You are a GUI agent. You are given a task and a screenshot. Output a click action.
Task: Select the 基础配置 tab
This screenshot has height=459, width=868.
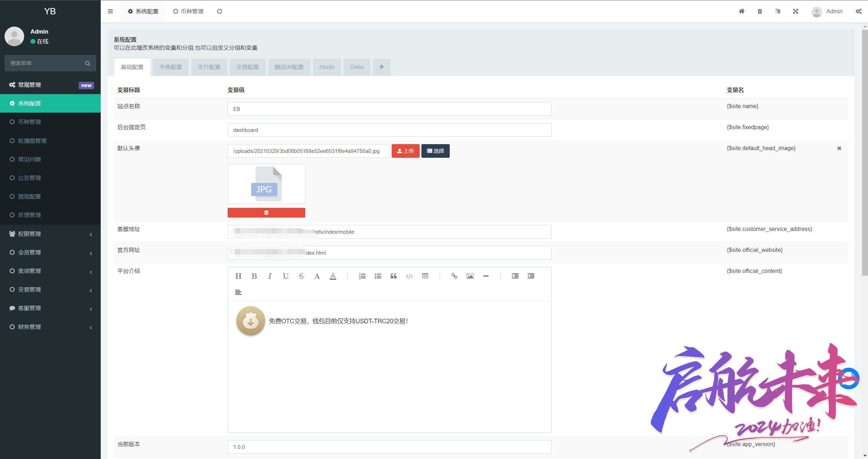pyautogui.click(x=132, y=67)
